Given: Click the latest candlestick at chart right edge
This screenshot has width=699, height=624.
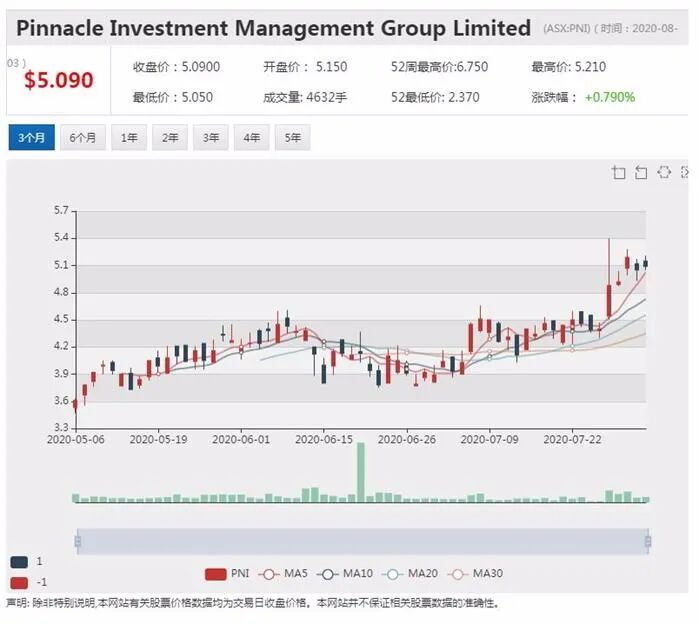Looking at the screenshot, I should 646,263.
